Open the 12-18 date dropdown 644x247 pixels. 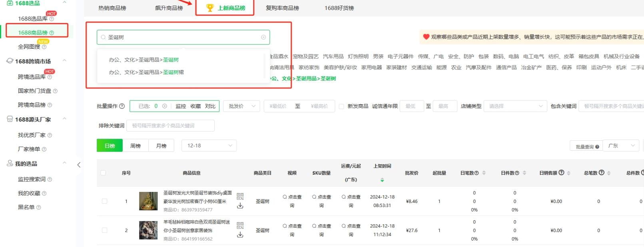pyautogui.click(x=209, y=146)
